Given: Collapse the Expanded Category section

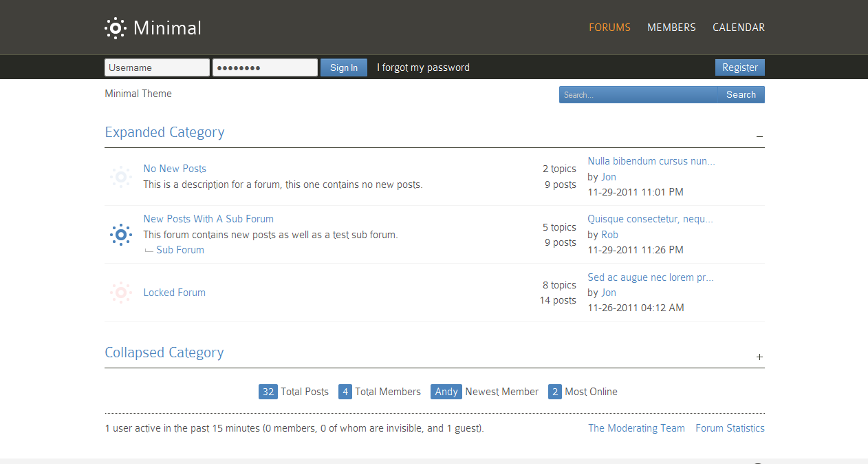Looking at the screenshot, I should [x=759, y=136].
